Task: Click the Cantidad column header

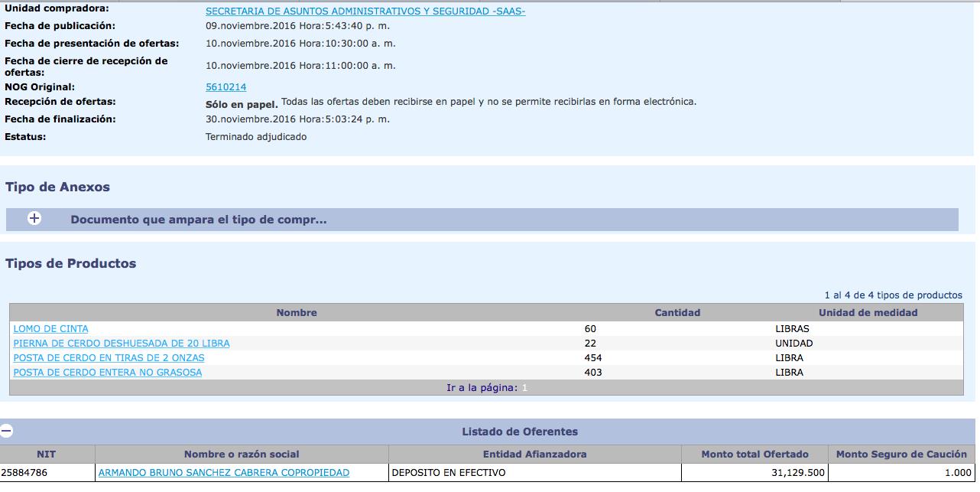Action: click(677, 313)
